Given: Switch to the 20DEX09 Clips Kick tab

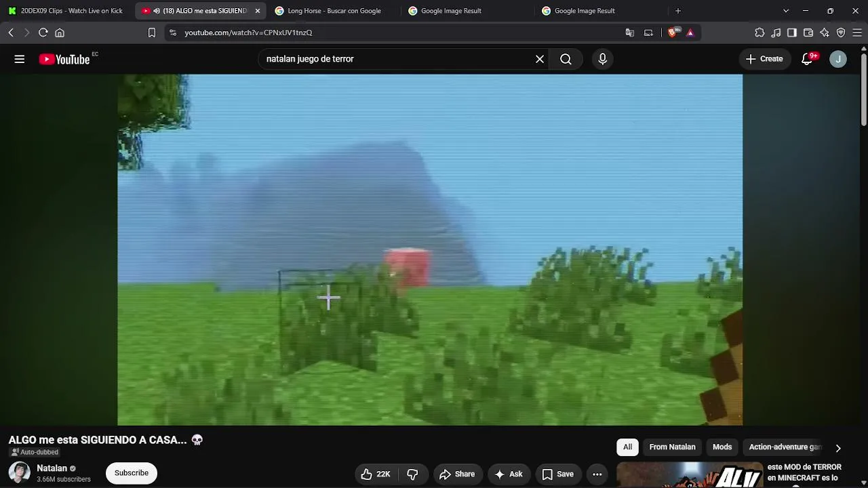Looking at the screenshot, I should point(66,11).
